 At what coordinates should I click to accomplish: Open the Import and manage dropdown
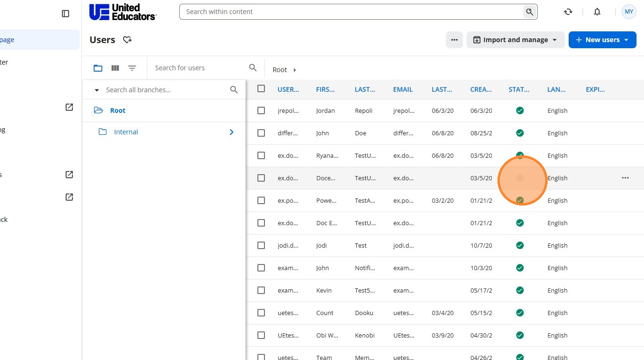pos(515,40)
